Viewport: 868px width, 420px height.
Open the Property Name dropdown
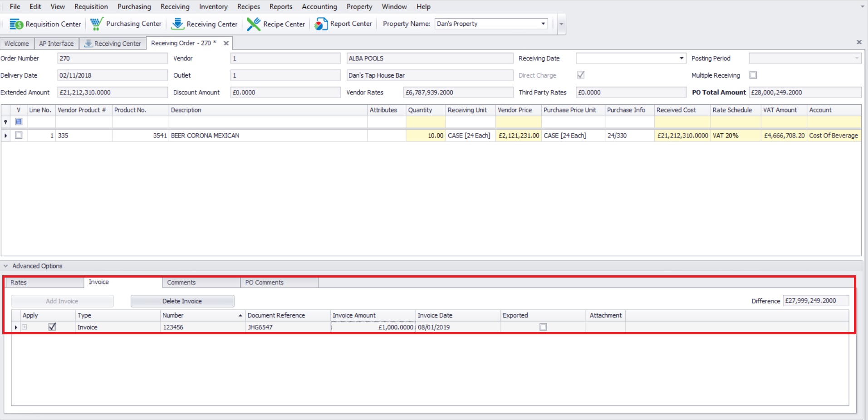[x=543, y=24]
